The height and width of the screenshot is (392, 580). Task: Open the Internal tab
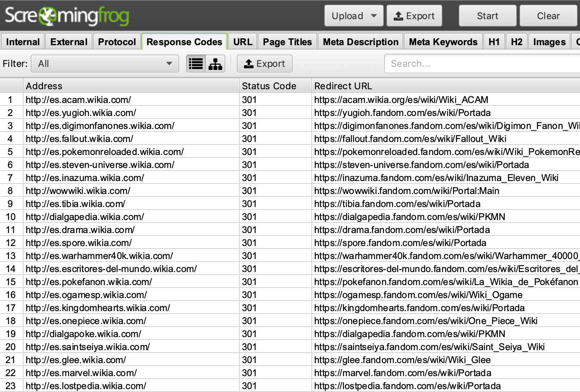[x=23, y=42]
